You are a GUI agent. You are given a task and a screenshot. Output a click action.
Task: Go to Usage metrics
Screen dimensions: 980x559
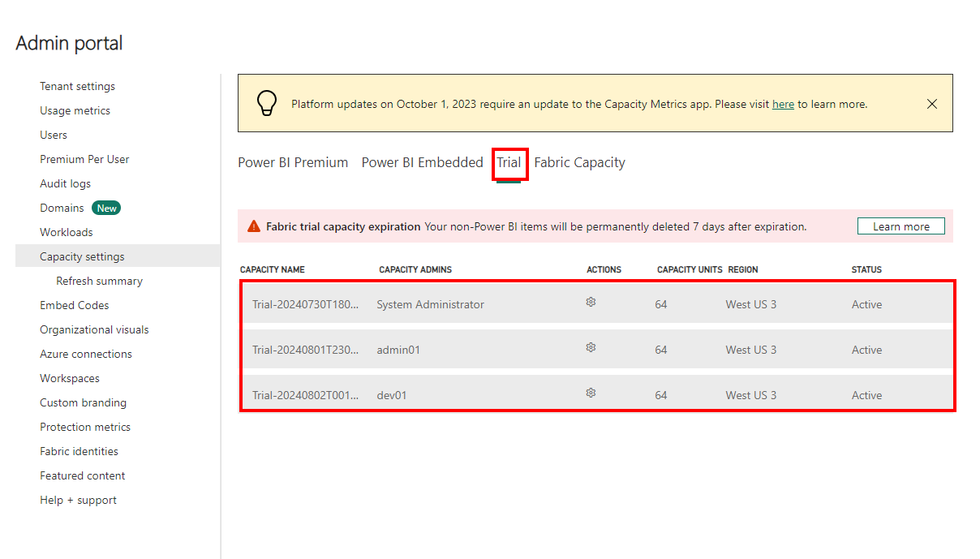click(x=75, y=110)
